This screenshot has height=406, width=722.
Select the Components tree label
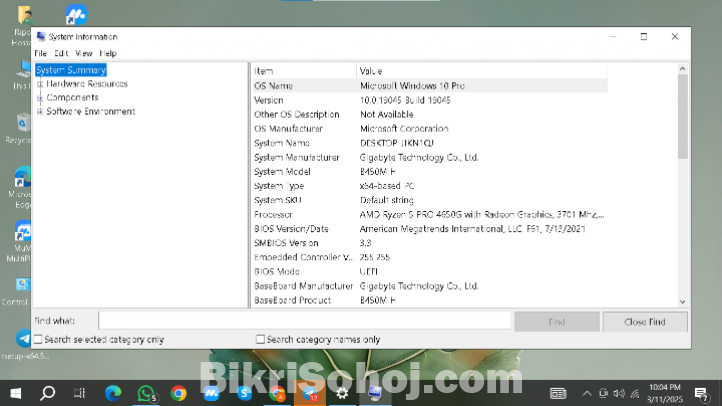coord(72,98)
